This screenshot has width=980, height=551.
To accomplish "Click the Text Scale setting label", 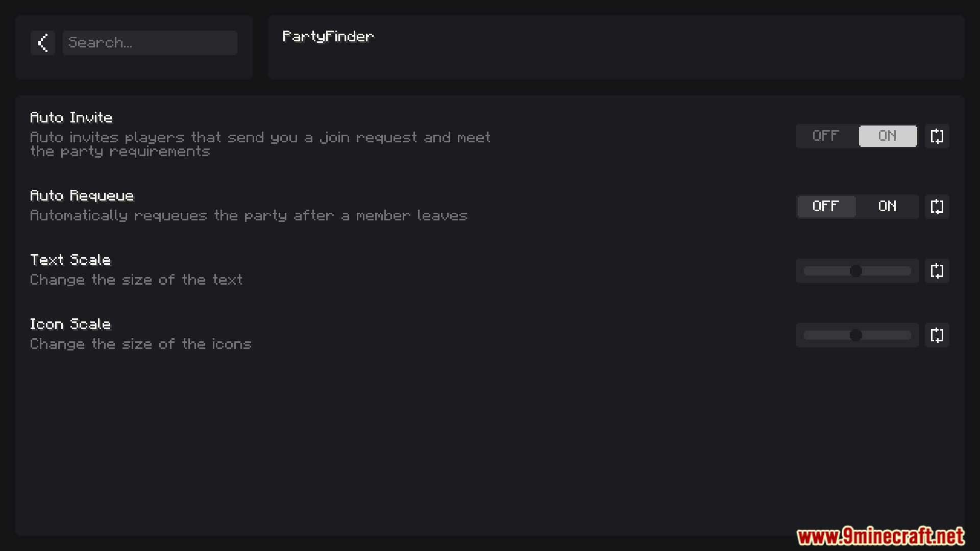I will (x=70, y=260).
